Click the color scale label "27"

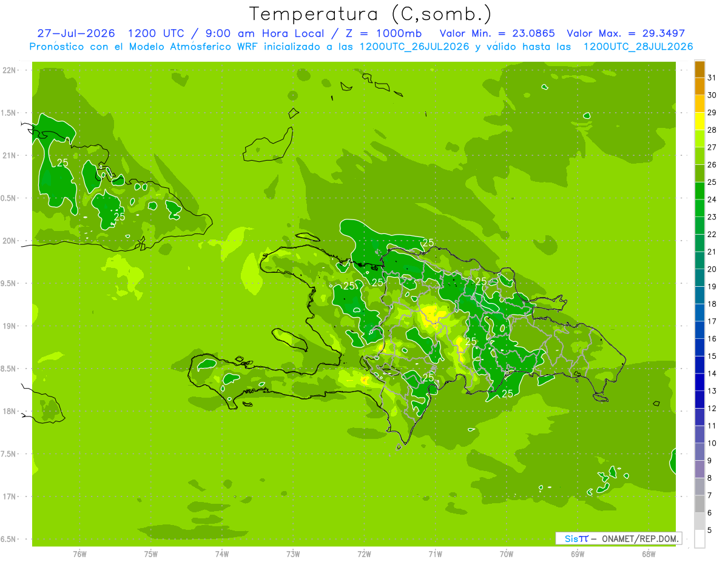tap(712, 147)
